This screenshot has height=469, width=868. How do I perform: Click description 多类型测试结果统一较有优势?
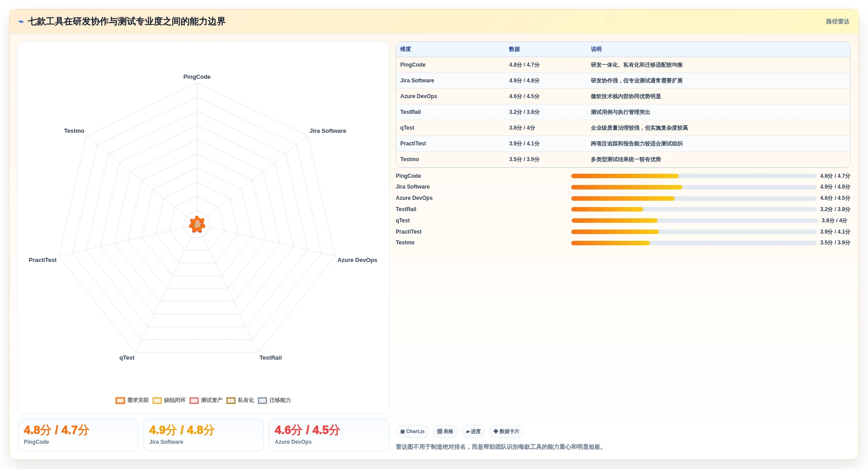tap(626, 159)
